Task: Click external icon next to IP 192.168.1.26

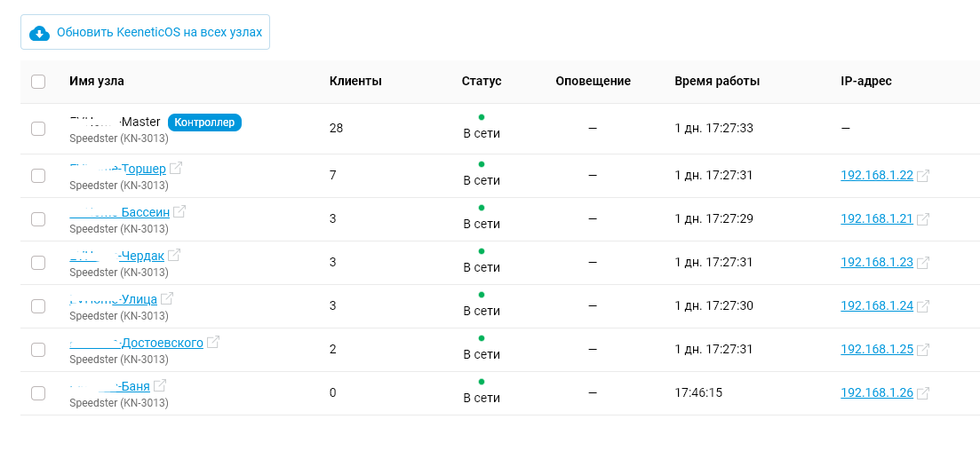Action: pos(922,393)
